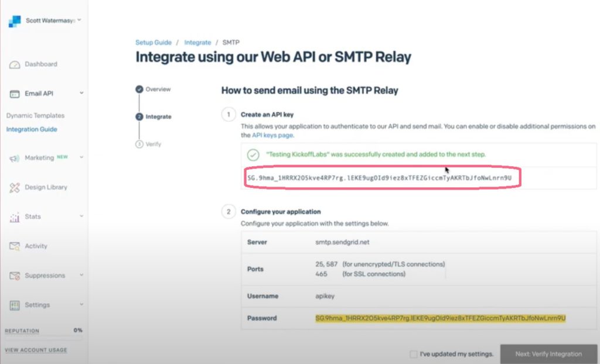The image size is (600, 364).
Task: Click the Integrate step 2 icon
Action: 139,116
